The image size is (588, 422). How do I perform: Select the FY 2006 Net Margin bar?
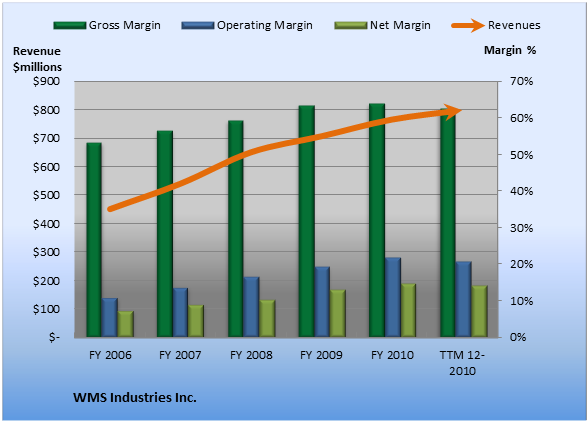point(126,324)
